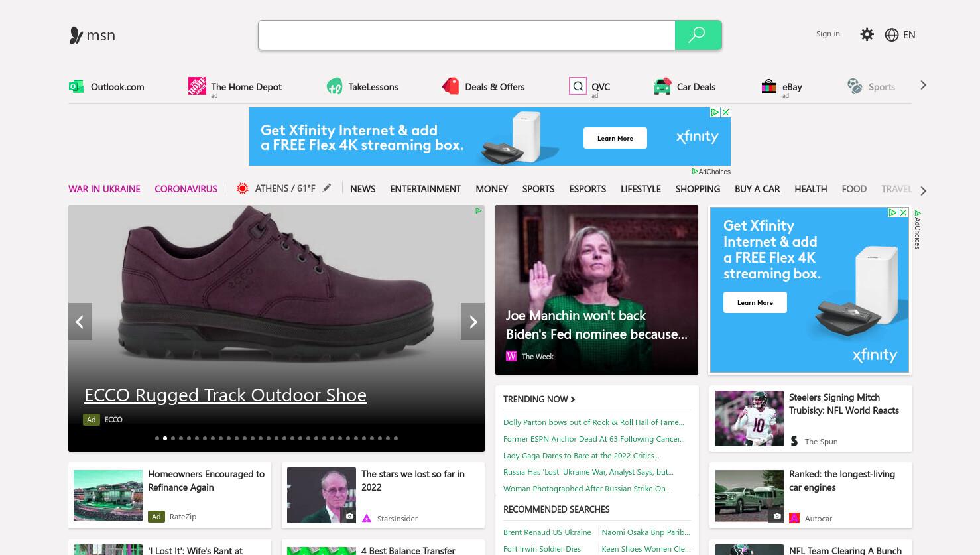Open settings gear icon
This screenshot has height=555, width=980.
click(867, 34)
